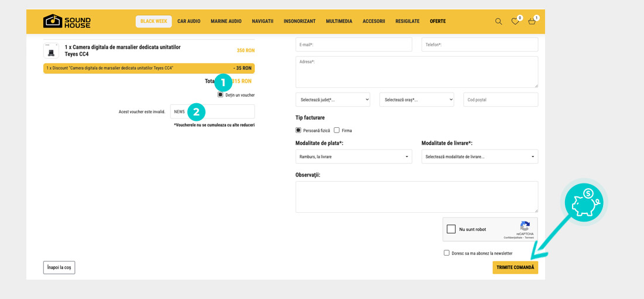Tick the 'Nu sunt robot' captcha checkbox
644x299 pixels.
(x=451, y=229)
